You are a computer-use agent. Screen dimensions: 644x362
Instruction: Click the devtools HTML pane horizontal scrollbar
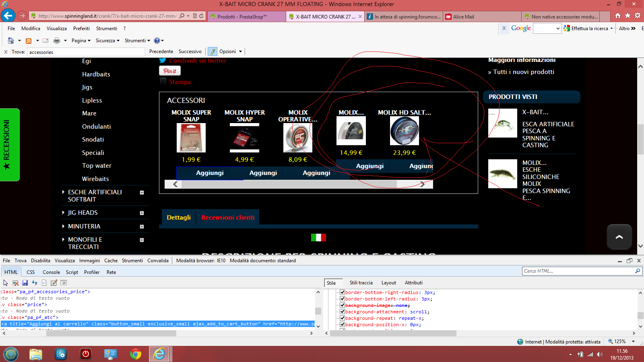point(157,333)
